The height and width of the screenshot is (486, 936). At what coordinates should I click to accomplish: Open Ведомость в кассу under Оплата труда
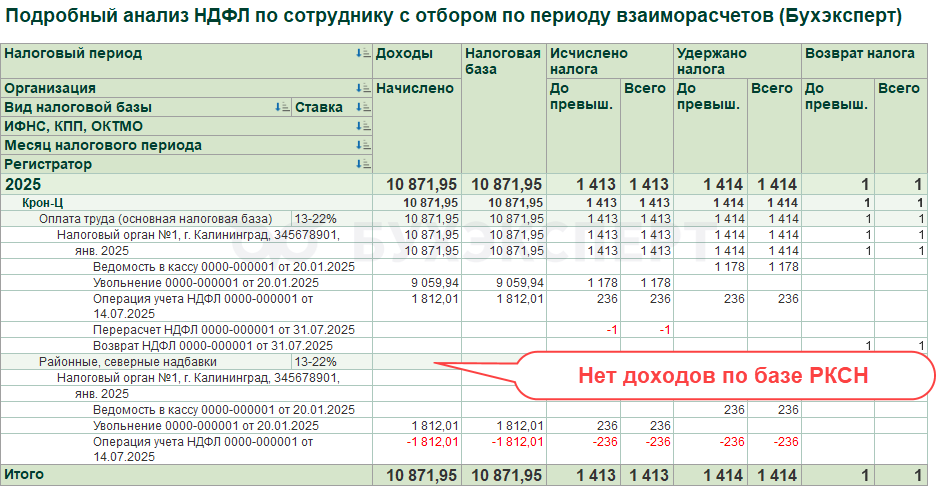224,267
